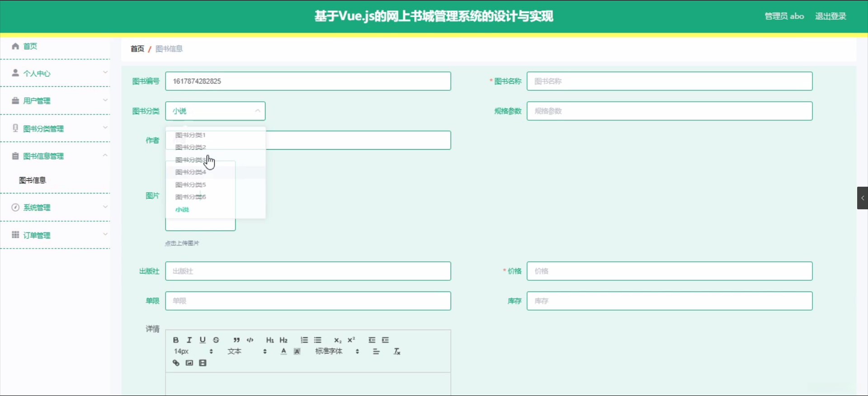Select 小说 from the category list

[x=215, y=209]
